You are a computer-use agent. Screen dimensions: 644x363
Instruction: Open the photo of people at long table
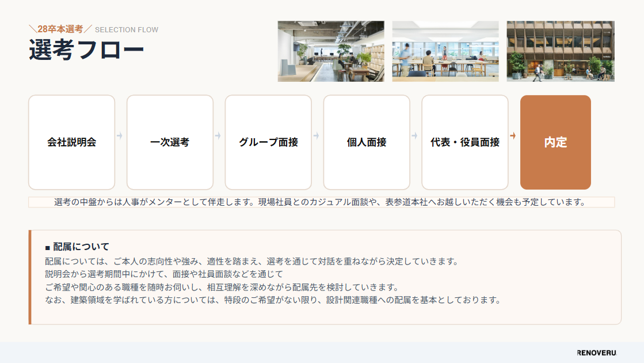pyautogui.click(x=445, y=51)
